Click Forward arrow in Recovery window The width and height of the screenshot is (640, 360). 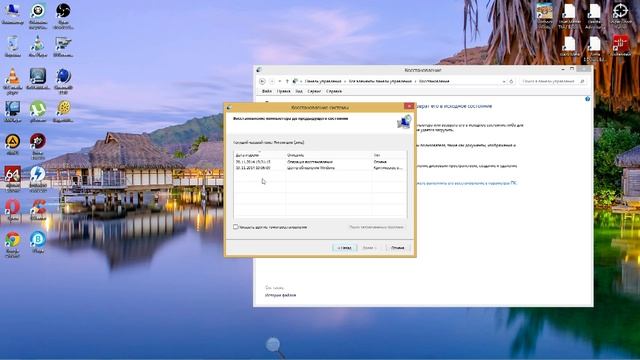(x=272, y=81)
